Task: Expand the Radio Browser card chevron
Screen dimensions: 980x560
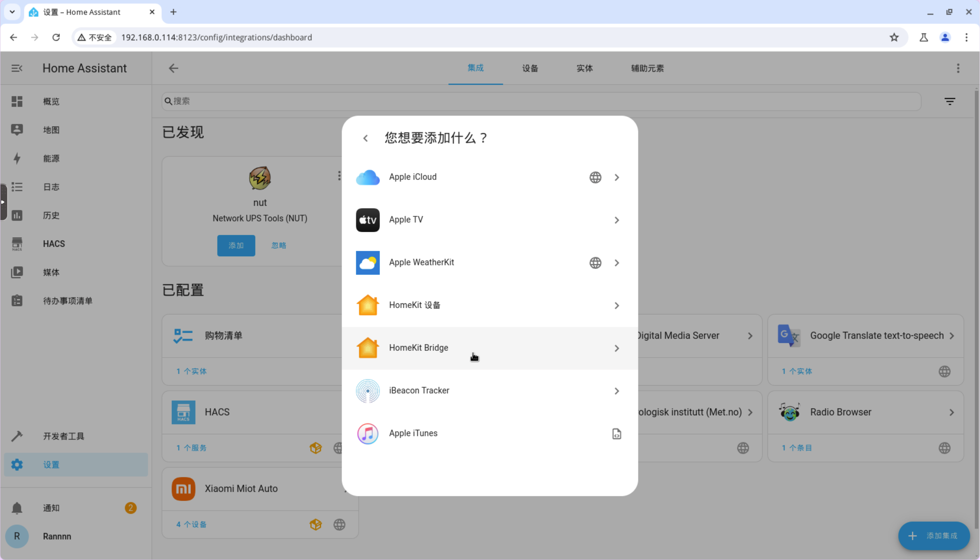Action: coord(952,412)
